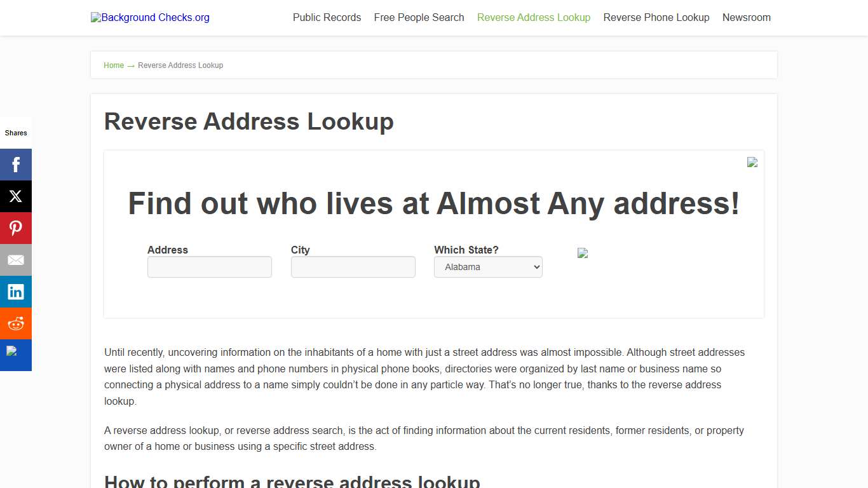Click inside the Address input field
868x488 pixels.
[x=210, y=267]
